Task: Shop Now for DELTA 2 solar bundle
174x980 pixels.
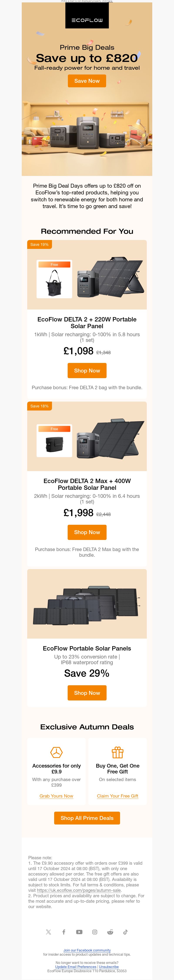Action: tap(87, 370)
